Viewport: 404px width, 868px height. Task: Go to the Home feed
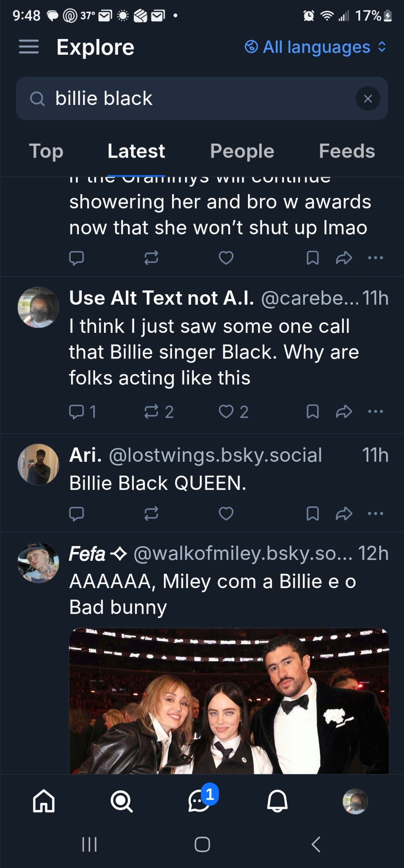coord(44,801)
